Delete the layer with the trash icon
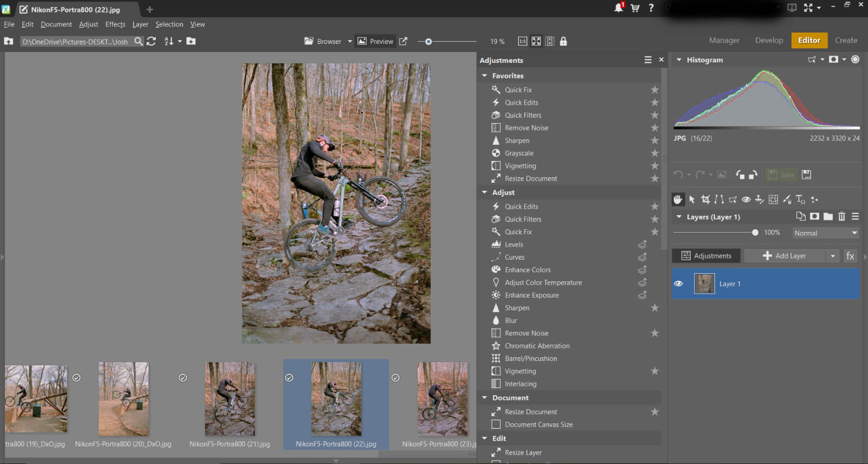This screenshot has height=464, width=868. (x=841, y=216)
